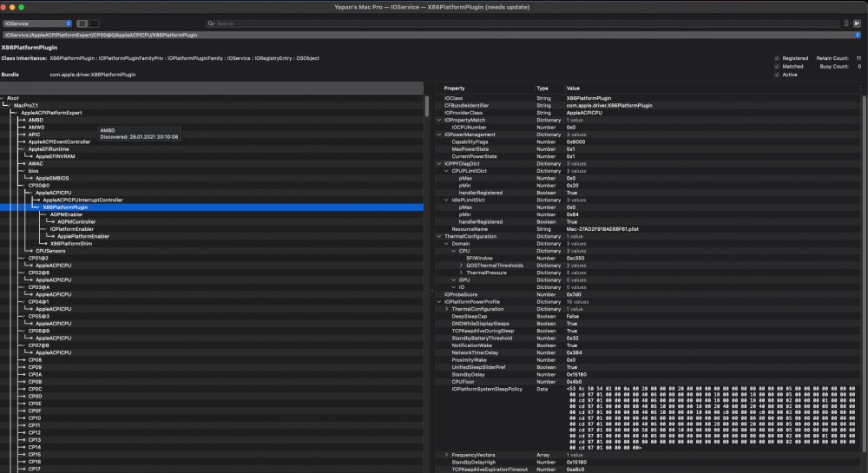Toggle the sidebar panel icon at top right
Viewport: 868px width, 473px height.
pos(857,23)
